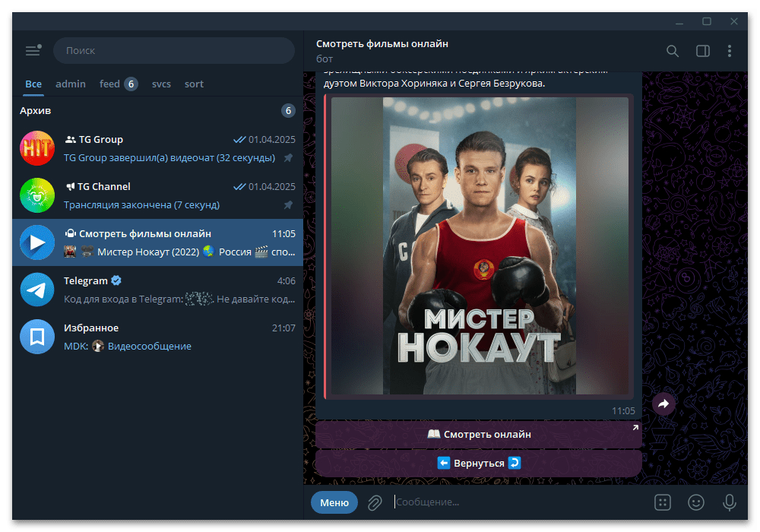Switch to the sort folder tab
Screen dimensions: 760x532
coord(194,84)
